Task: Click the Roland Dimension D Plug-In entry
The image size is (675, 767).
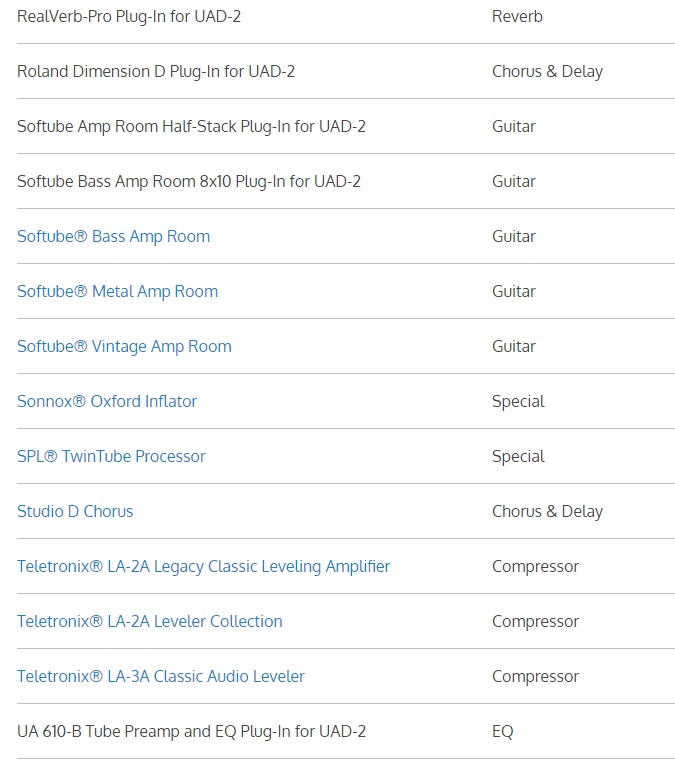Action: [155, 72]
